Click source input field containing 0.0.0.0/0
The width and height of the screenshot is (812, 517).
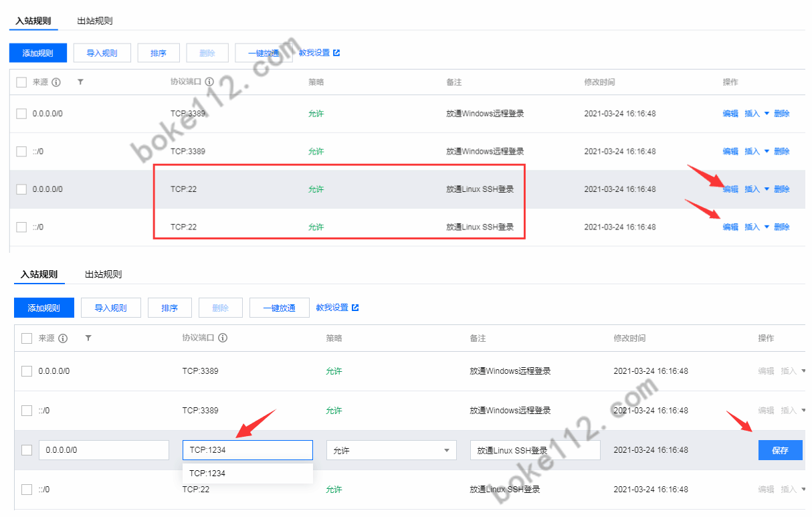(x=104, y=450)
